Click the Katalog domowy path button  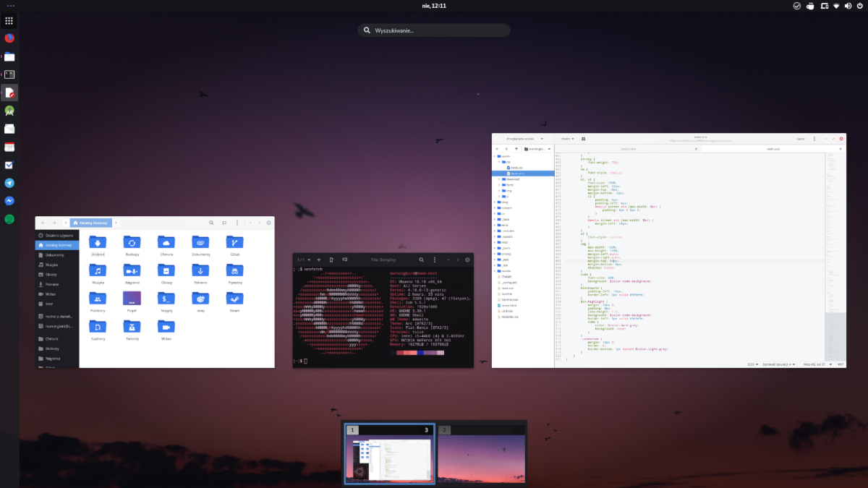[x=90, y=223]
